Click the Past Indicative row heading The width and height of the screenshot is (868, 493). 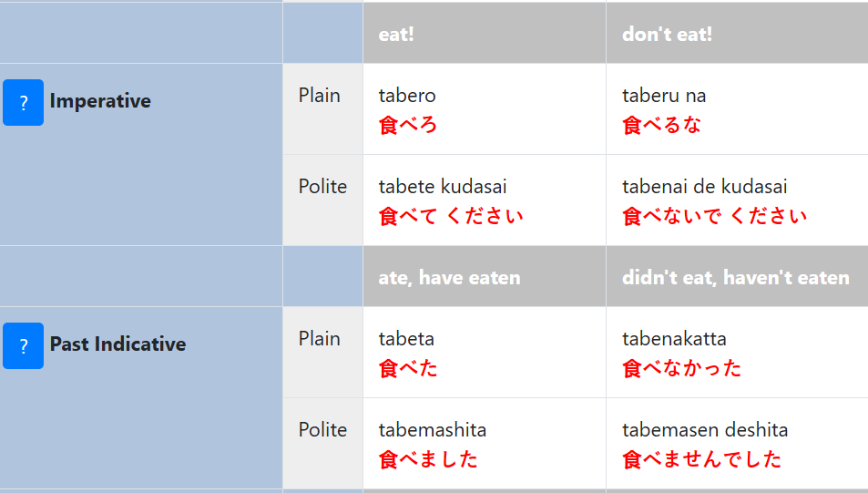[117, 344]
